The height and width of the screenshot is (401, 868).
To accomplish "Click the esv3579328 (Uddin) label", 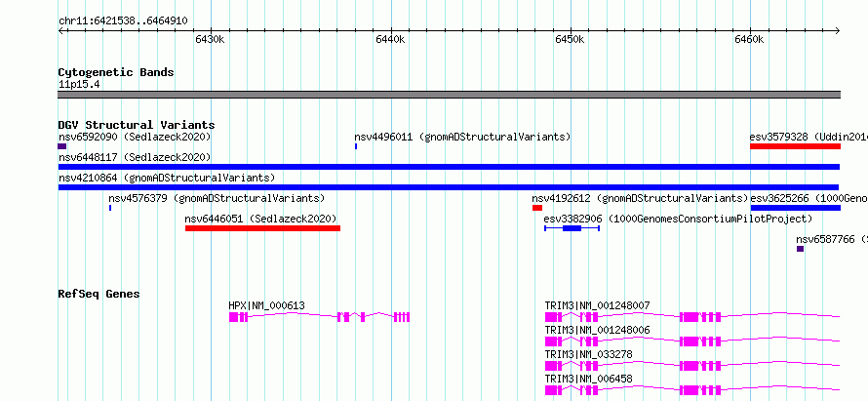I will point(809,137).
